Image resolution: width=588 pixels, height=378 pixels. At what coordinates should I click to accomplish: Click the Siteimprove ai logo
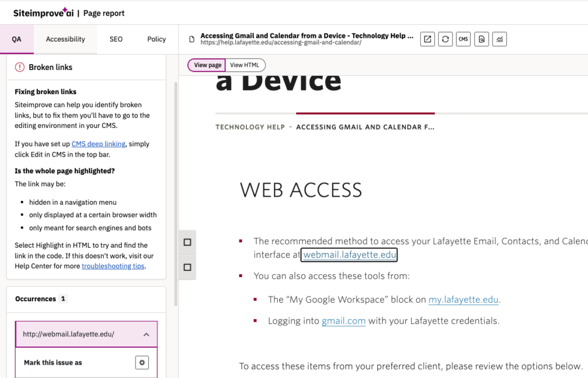[x=44, y=13]
